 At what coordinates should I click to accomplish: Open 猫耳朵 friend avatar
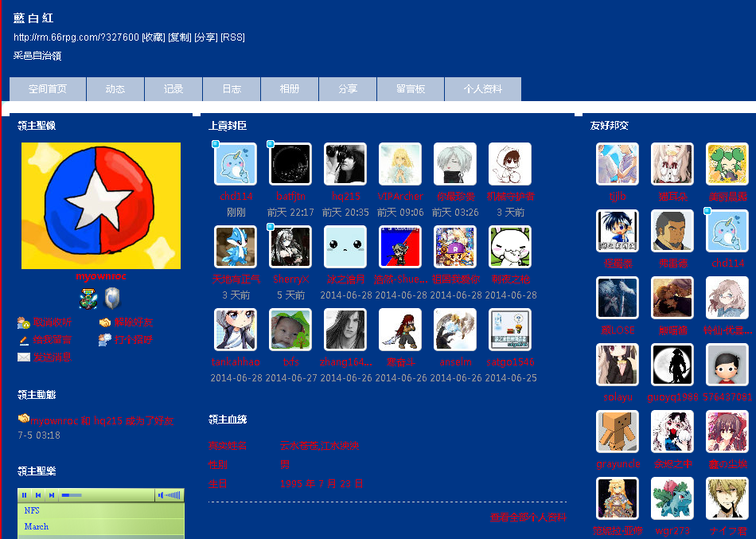[x=672, y=164]
